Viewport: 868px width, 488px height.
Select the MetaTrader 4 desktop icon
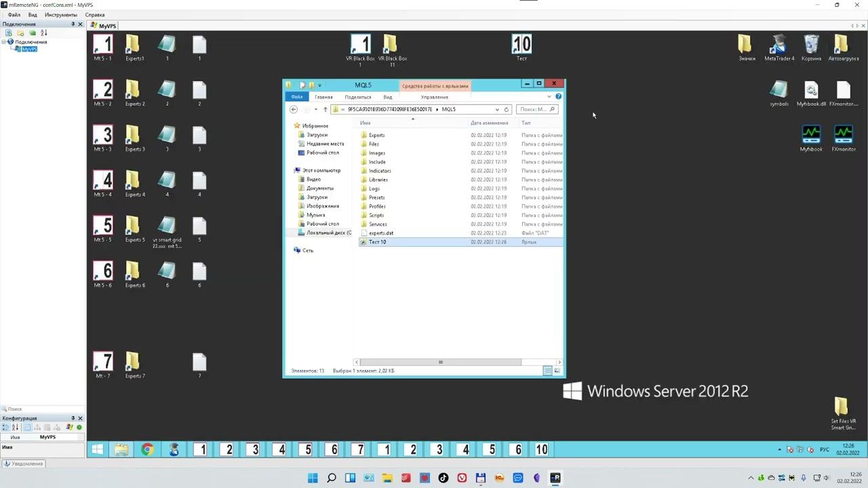(779, 47)
